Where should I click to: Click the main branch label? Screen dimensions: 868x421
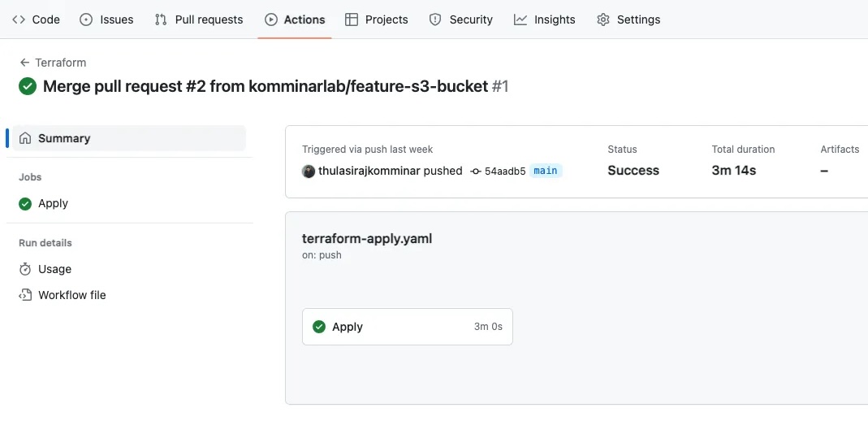pyautogui.click(x=546, y=171)
